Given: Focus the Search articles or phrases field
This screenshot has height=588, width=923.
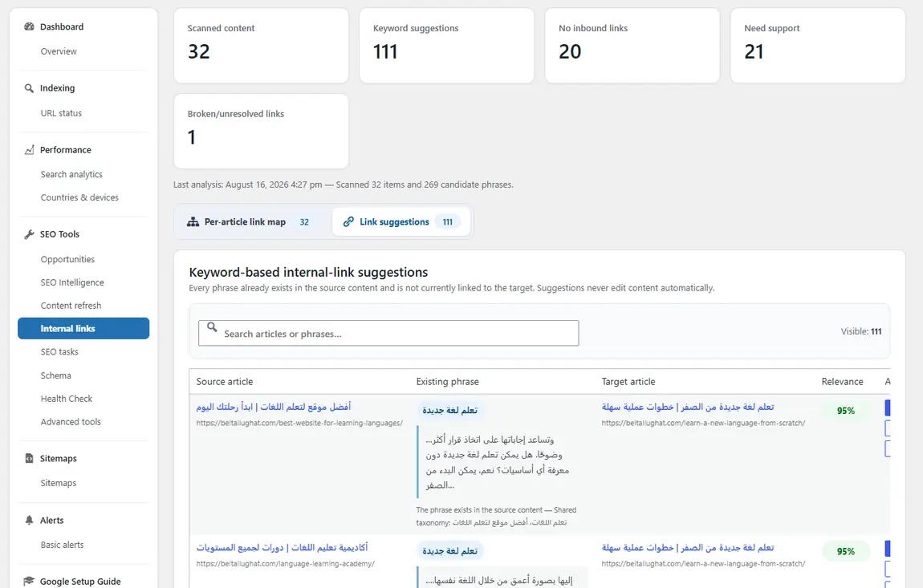Looking at the screenshot, I should click(x=388, y=333).
